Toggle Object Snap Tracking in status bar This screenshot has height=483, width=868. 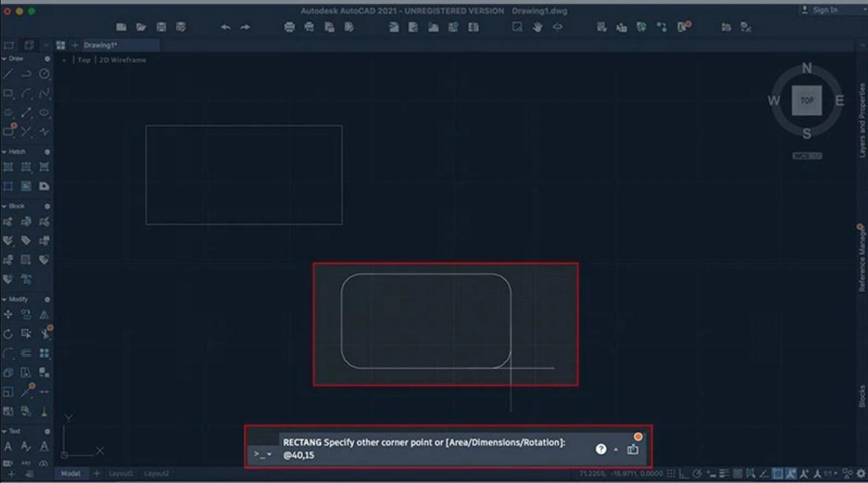[x=764, y=474]
